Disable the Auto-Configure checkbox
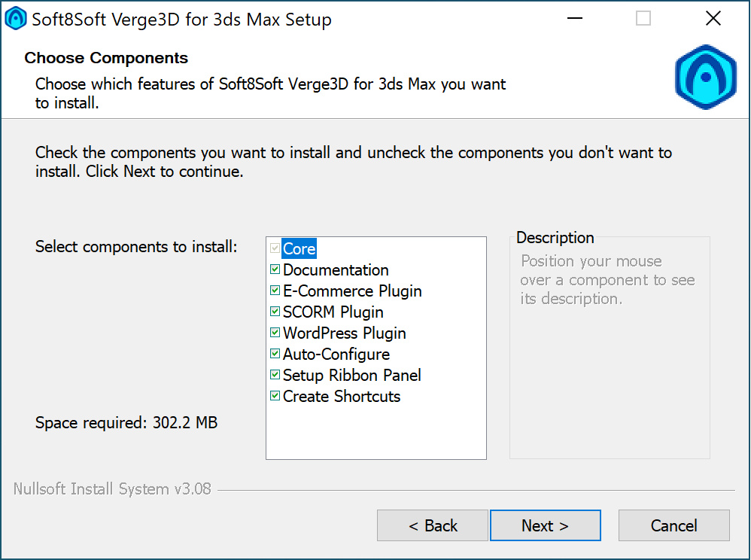Screen dimensions: 751x560 coord(275,354)
